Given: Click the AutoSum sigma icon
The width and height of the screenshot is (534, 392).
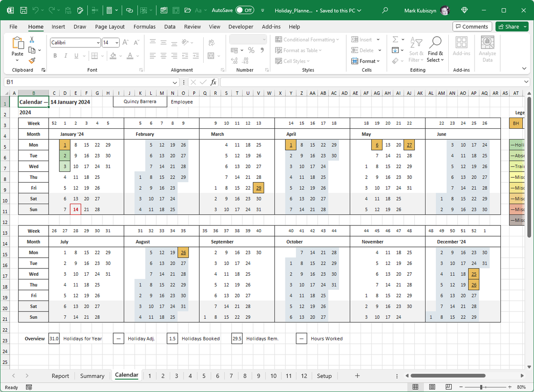Looking at the screenshot, I should (395, 40).
